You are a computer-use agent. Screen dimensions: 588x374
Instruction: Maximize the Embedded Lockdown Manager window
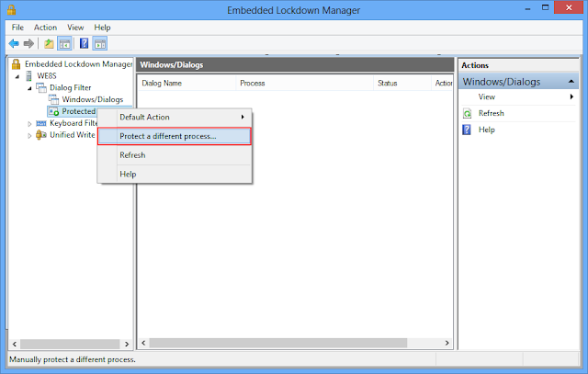(x=545, y=8)
